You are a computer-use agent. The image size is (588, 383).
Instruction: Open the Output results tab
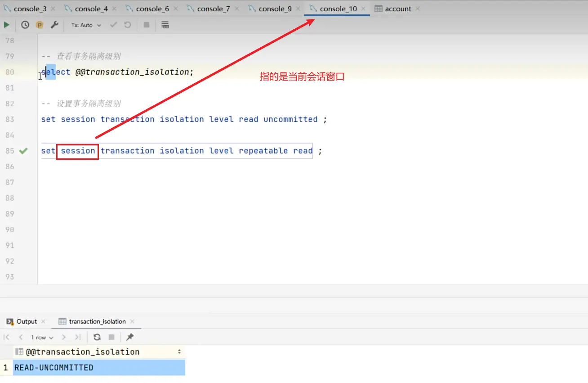26,321
